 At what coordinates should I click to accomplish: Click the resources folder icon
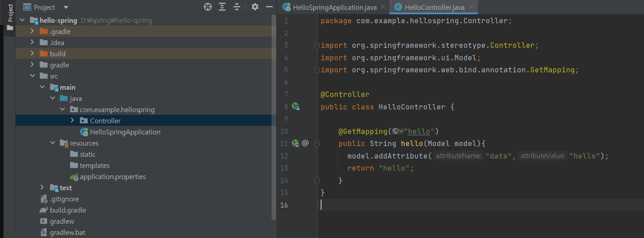point(64,143)
